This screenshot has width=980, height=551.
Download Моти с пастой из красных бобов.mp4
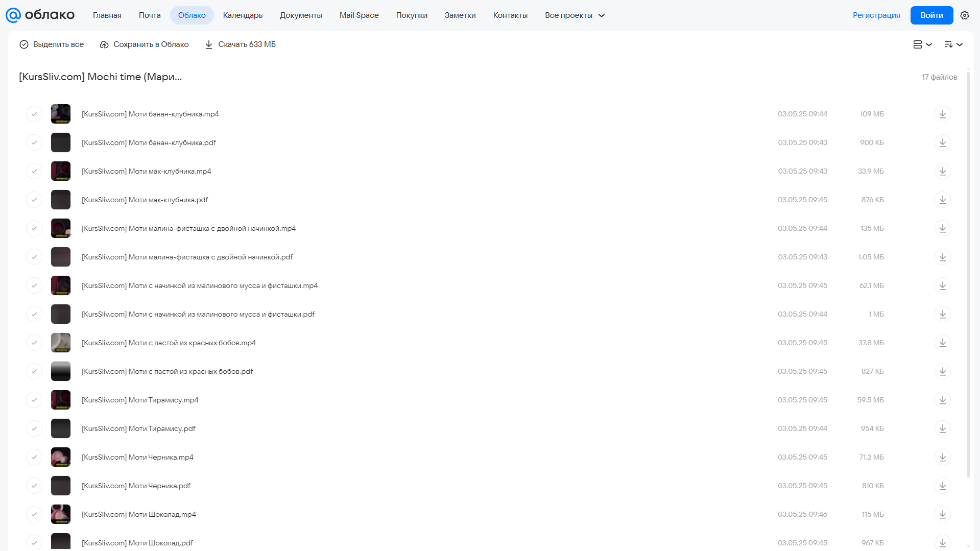pos(942,343)
